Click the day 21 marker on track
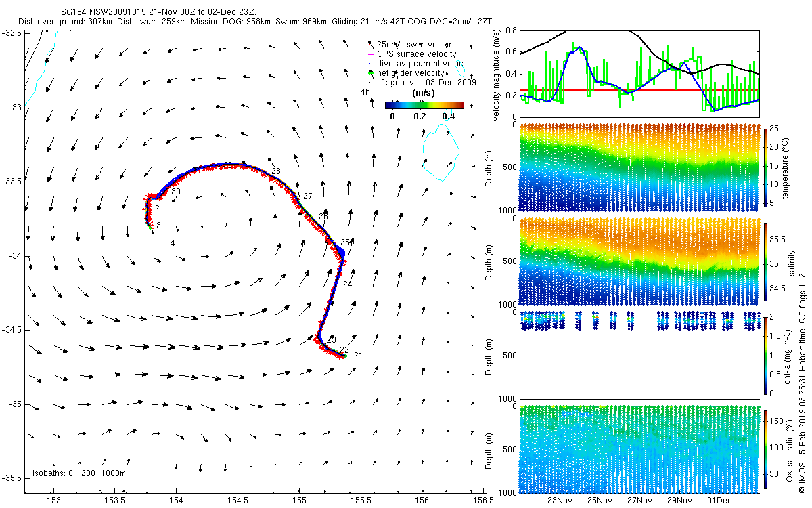The height and width of the screenshot is (508, 812). point(358,356)
